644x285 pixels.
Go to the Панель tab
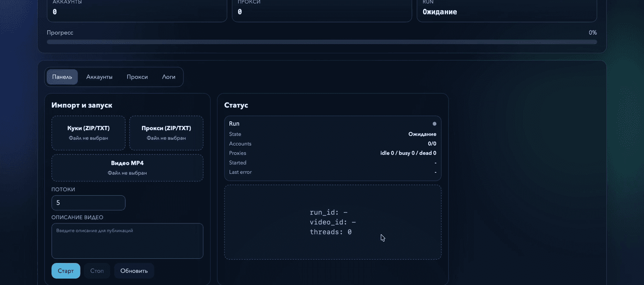click(62, 77)
